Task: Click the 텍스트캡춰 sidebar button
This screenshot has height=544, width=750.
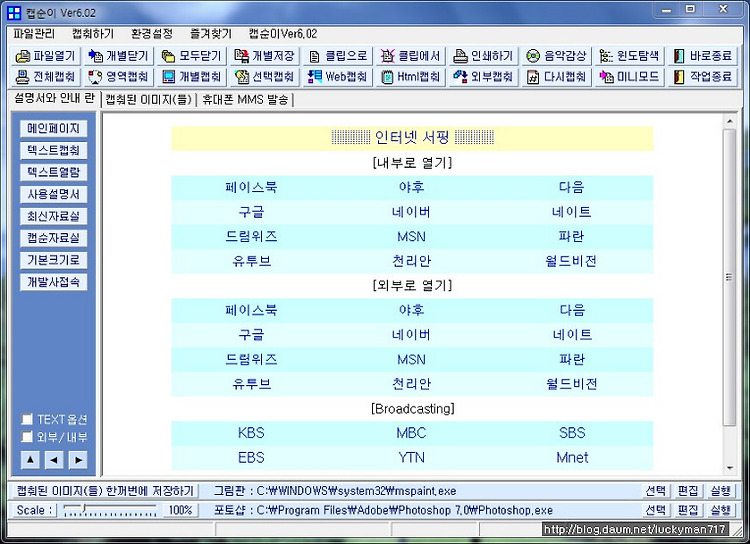Action: pos(54,150)
